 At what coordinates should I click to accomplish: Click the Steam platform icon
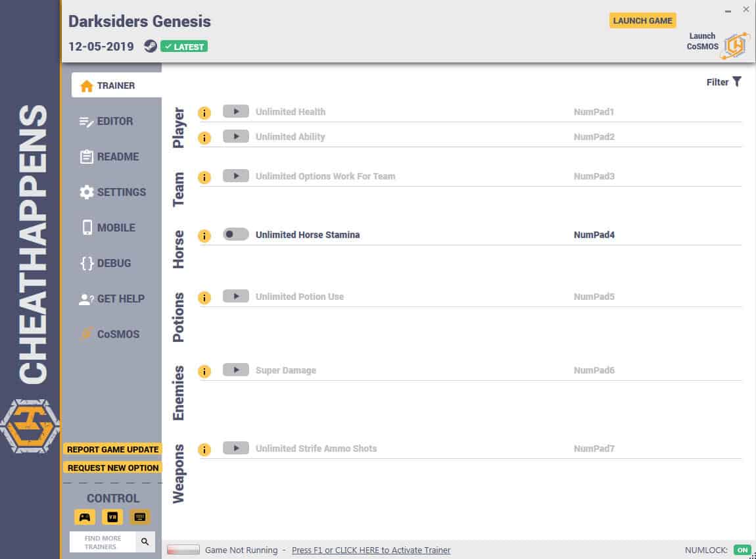(151, 46)
